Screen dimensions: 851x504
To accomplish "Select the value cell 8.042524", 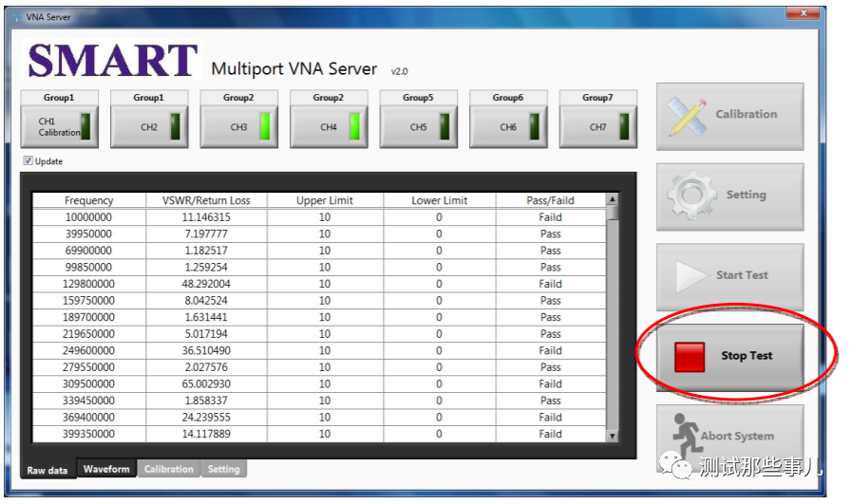I will tap(206, 301).
